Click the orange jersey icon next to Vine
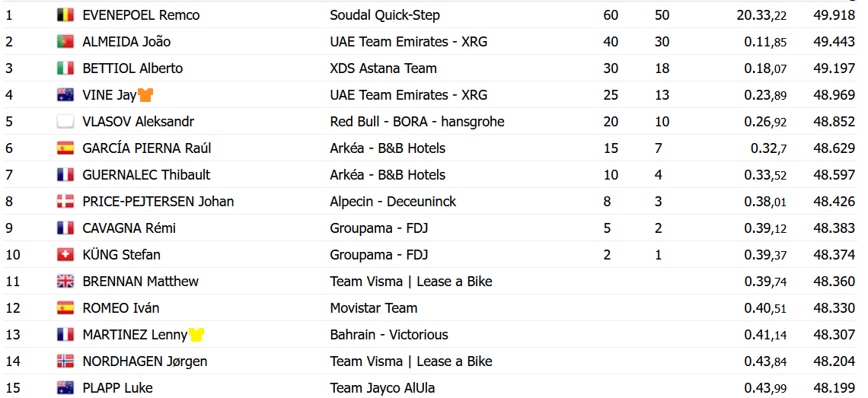Screen dimensions: 868x398 tap(146, 95)
